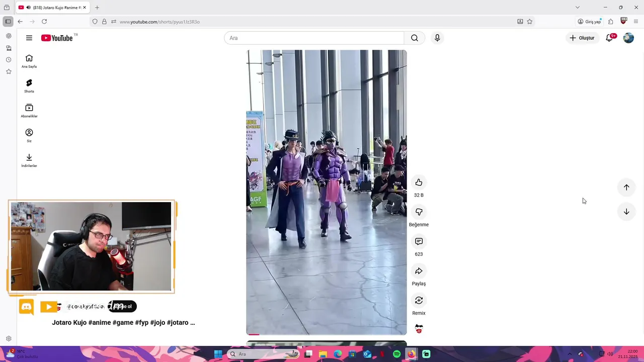Click the Oluştur create button
The image size is (644, 362).
[x=582, y=38]
